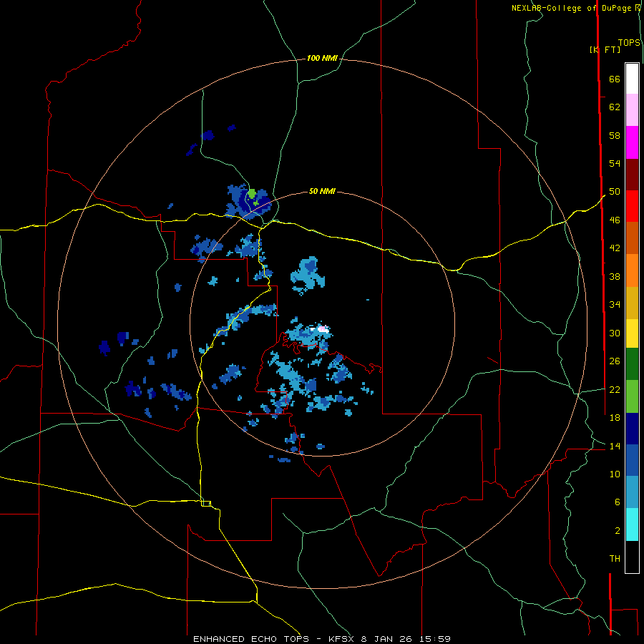Click the legend value 62
The image size is (644, 644).
(x=615, y=107)
